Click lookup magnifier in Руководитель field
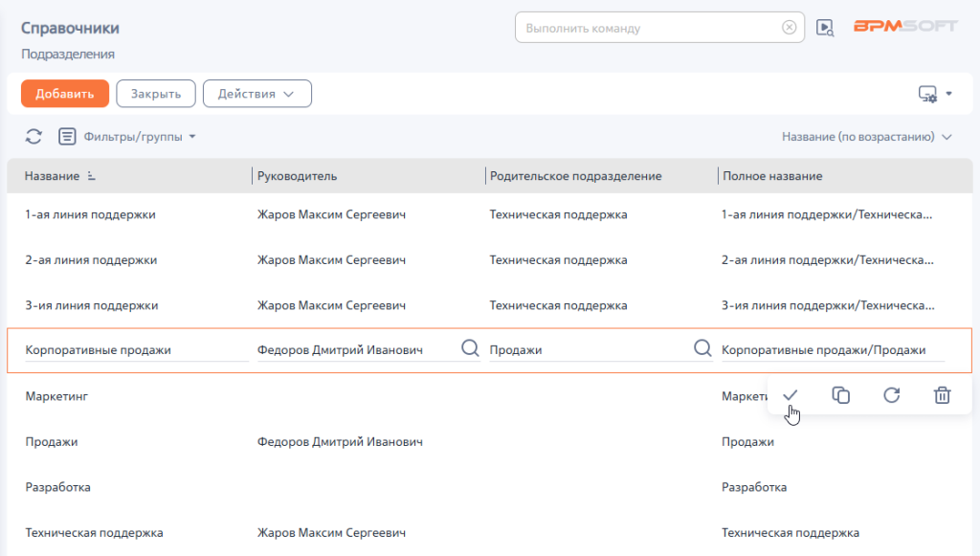 pos(470,349)
